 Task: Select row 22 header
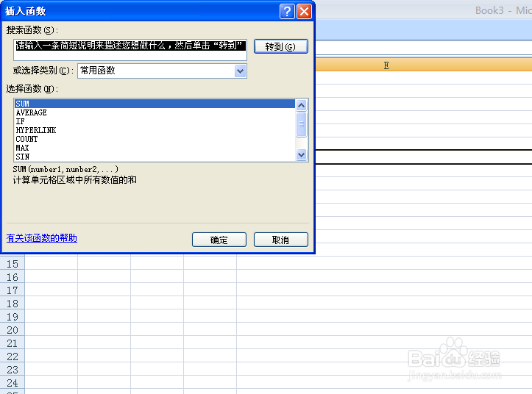pyautogui.click(x=13, y=357)
